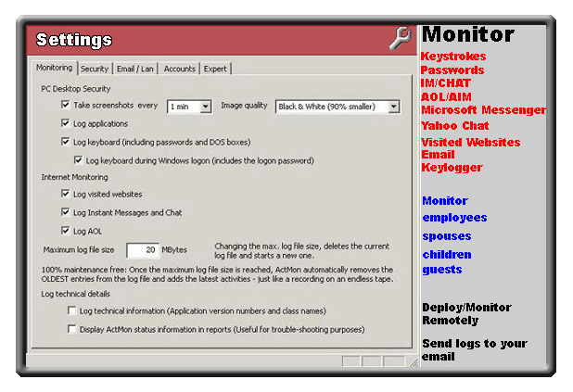The image size is (573, 392).
Task: Click the Keystrokes red text
Action: tap(453, 57)
